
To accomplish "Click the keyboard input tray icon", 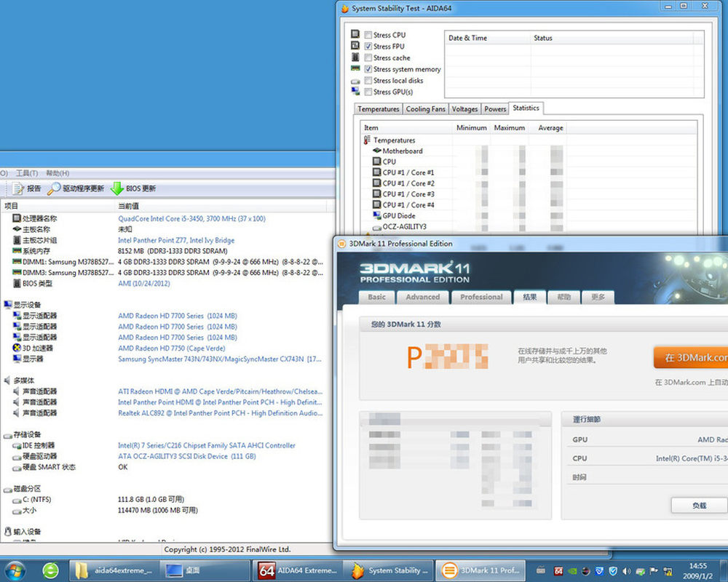I will [x=540, y=571].
